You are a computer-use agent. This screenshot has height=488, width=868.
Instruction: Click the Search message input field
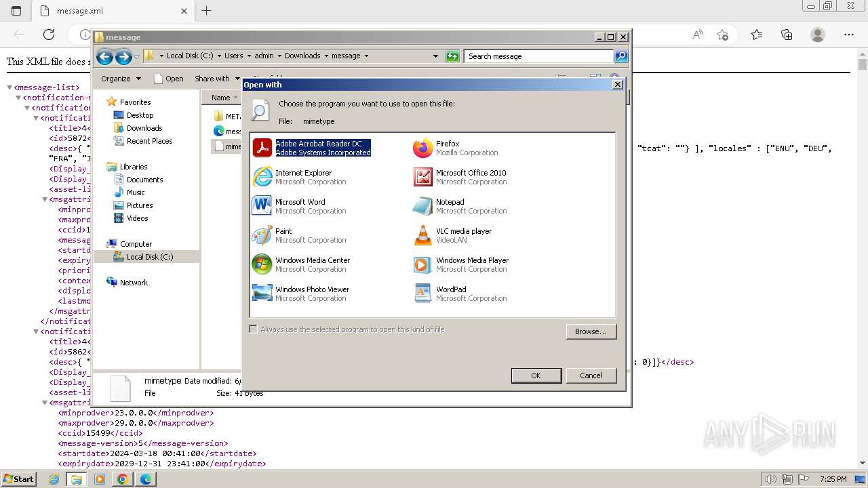tap(539, 56)
